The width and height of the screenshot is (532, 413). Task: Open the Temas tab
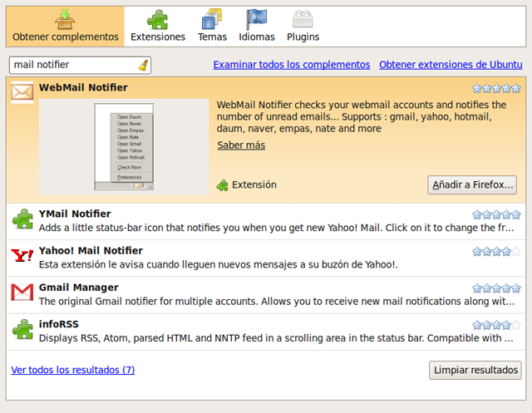coord(212,27)
